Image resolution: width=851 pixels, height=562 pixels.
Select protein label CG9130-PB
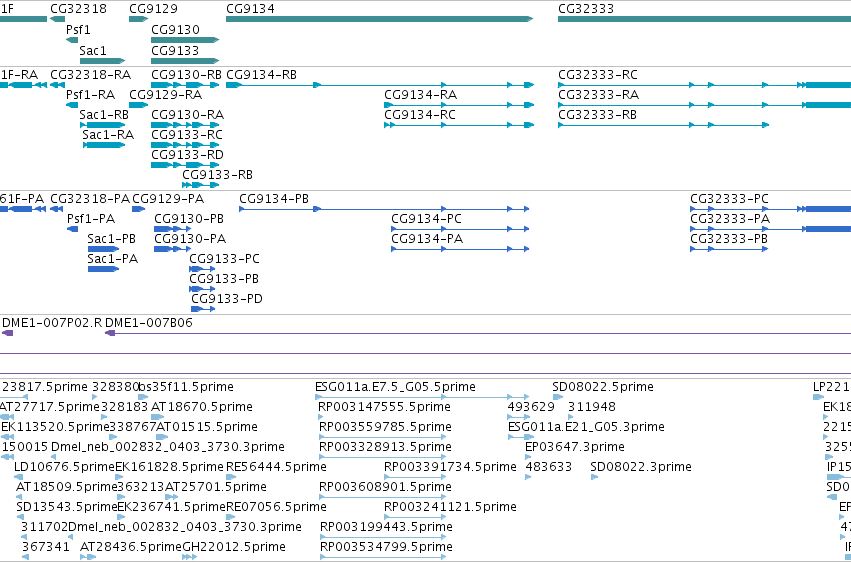coord(189,219)
